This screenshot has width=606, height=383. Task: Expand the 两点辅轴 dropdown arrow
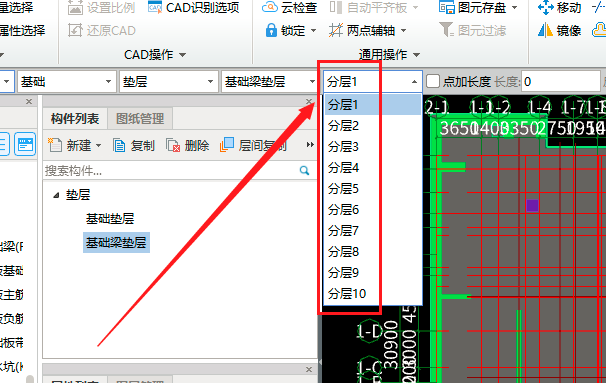(x=403, y=31)
